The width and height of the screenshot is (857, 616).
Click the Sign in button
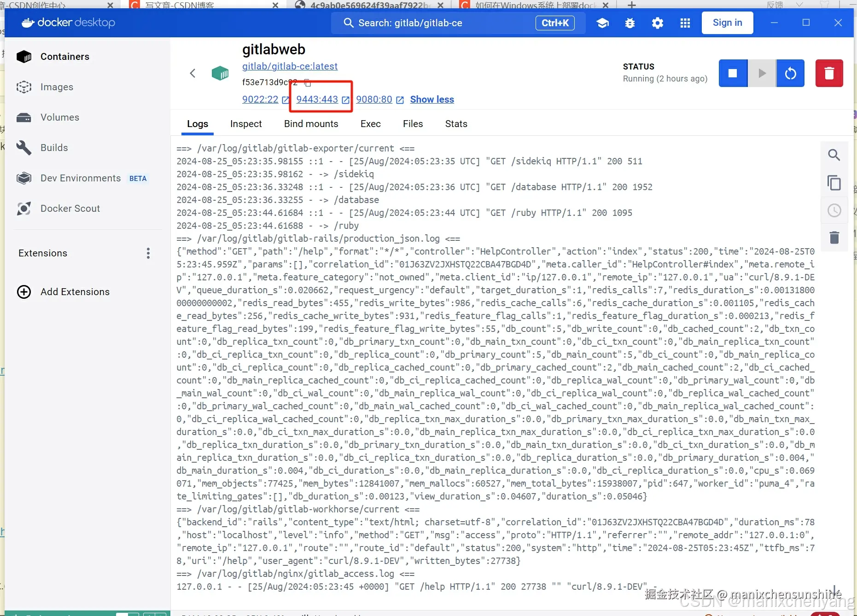(728, 23)
